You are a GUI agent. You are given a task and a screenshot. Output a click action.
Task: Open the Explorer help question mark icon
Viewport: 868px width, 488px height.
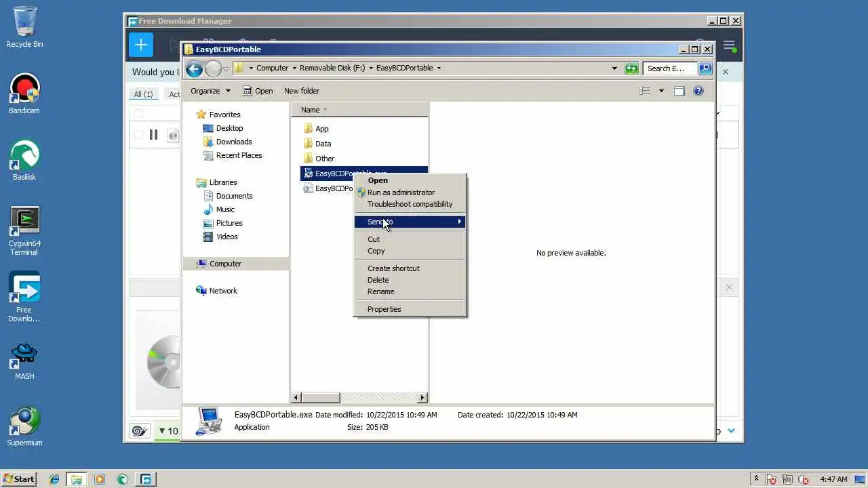click(x=698, y=91)
